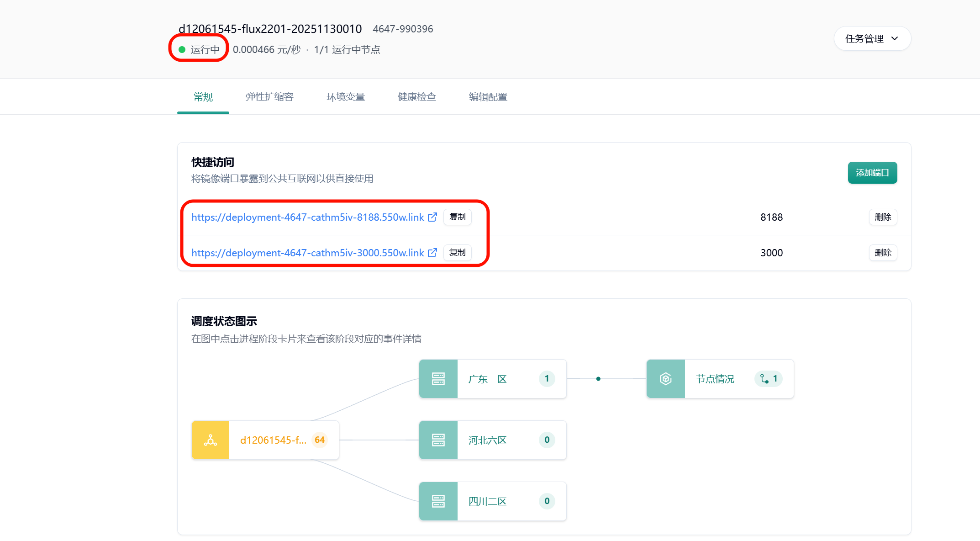Image resolution: width=980 pixels, height=541 pixels.
Task: Click the yellow deployment node icon
Action: [210, 440]
